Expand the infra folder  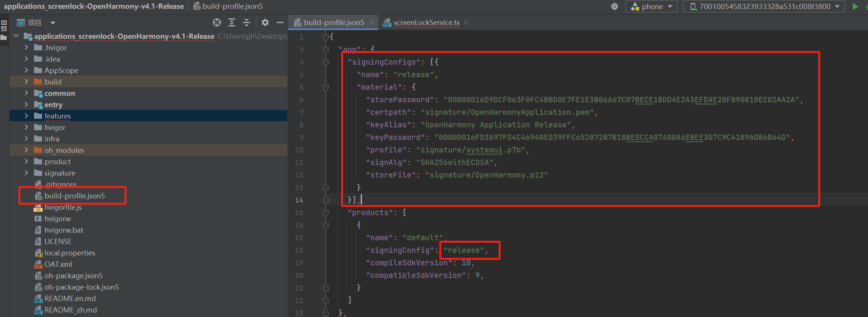tap(26, 139)
